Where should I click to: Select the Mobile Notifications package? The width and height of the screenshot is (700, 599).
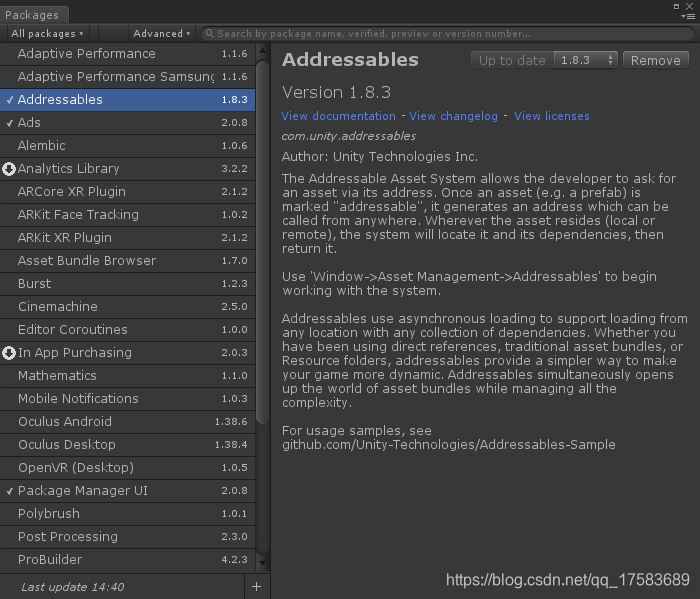point(128,399)
